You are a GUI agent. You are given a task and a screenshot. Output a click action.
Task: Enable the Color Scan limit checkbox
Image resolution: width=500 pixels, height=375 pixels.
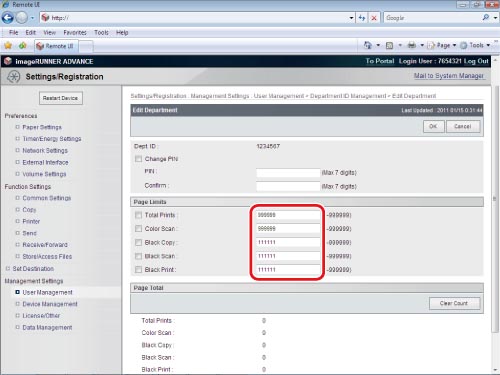(x=138, y=229)
